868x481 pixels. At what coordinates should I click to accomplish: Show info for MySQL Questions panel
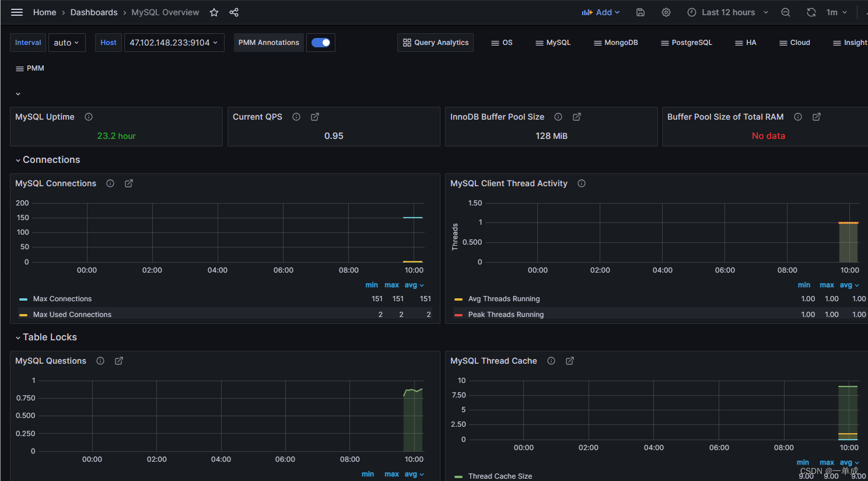(100, 361)
